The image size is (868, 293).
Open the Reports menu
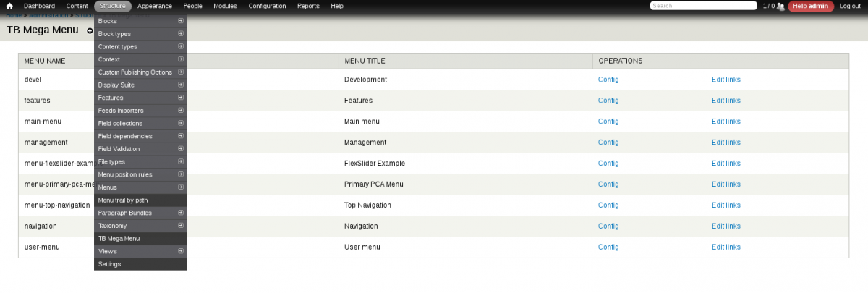click(308, 6)
